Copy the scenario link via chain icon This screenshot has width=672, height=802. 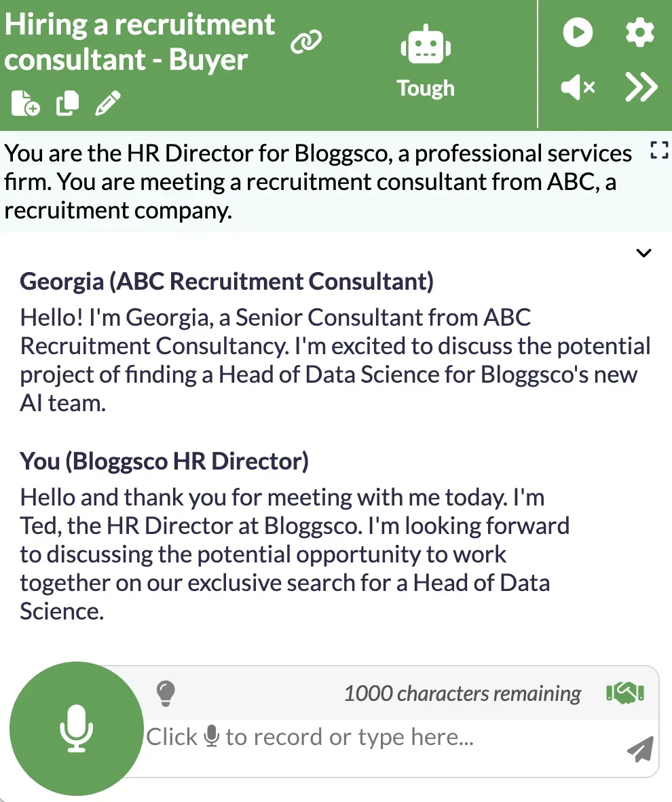point(306,41)
